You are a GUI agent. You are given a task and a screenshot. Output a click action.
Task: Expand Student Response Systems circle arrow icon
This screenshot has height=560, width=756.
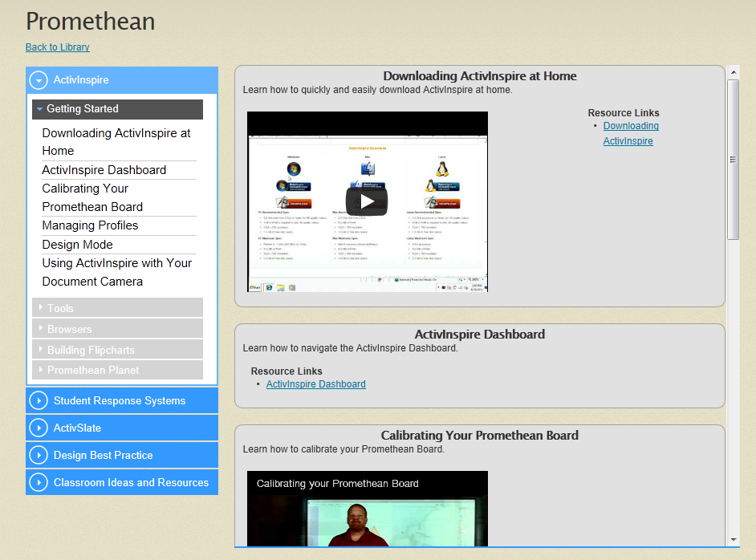[x=39, y=400]
